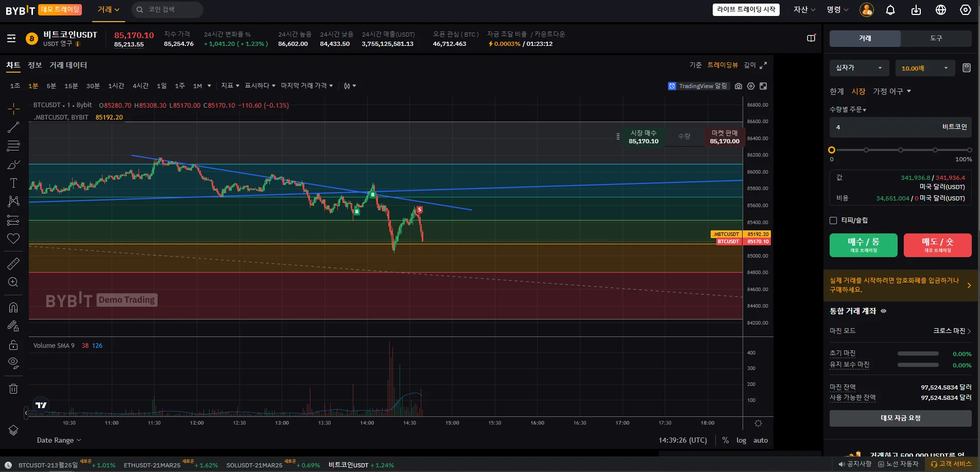
Task: Open the TradingView 알림 alert button
Action: click(x=698, y=86)
